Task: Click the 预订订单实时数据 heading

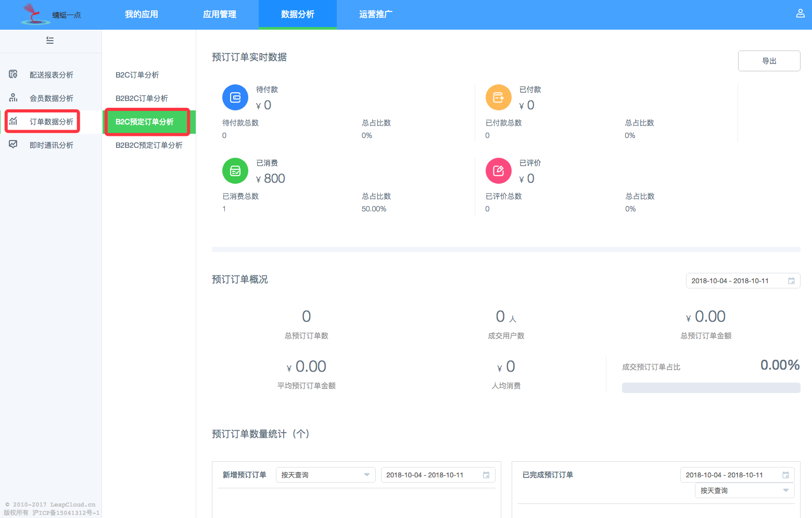Action: (249, 57)
